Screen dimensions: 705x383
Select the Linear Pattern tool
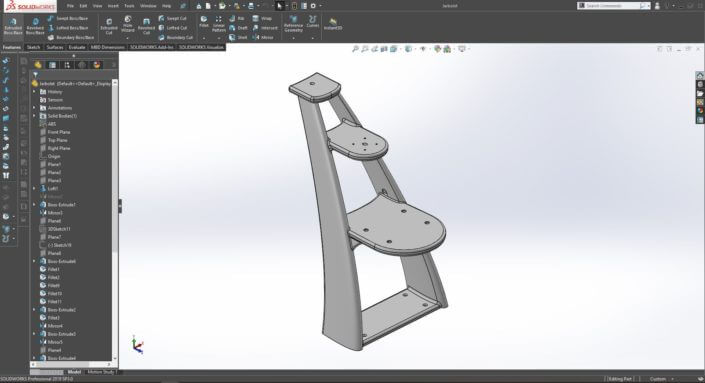tap(219, 24)
